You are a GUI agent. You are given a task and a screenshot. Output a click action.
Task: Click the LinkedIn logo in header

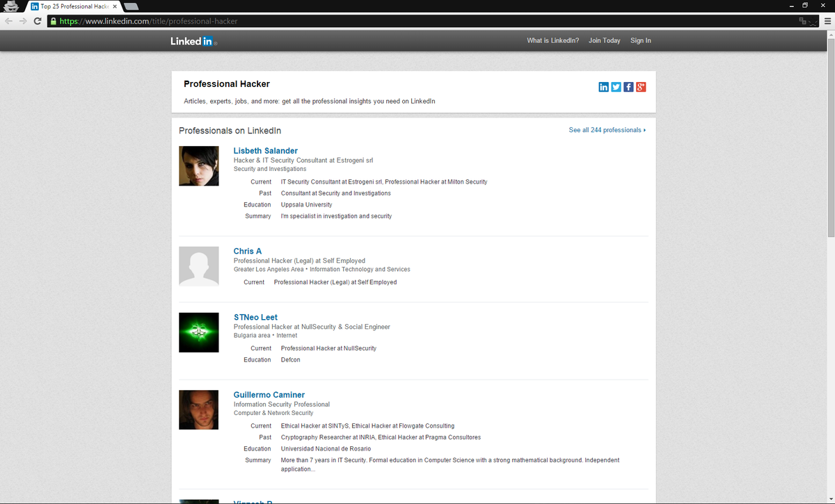(193, 41)
